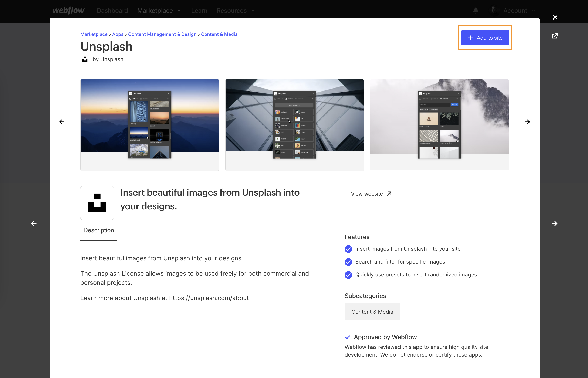The width and height of the screenshot is (588, 378).
Task: Click the account avatar image
Action: click(x=494, y=11)
